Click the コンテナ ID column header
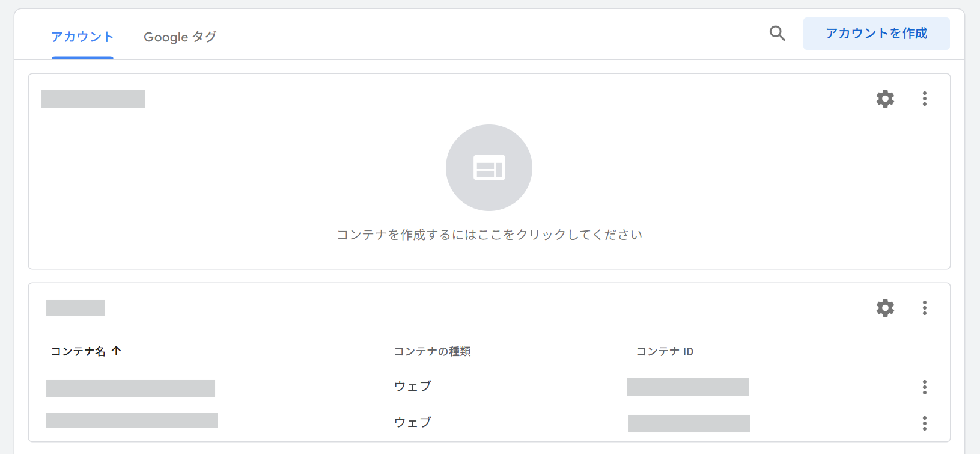Screen dimensions: 980x454 pos(664,351)
